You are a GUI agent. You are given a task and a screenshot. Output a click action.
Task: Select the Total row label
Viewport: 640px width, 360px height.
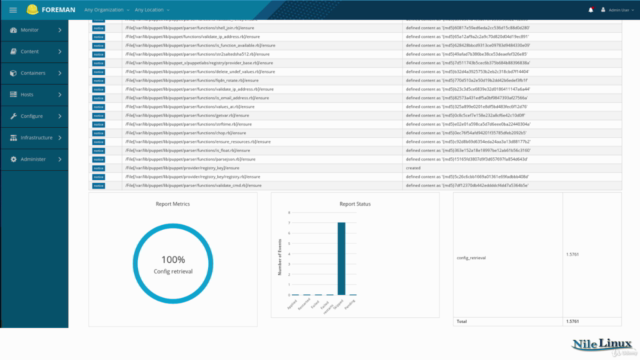[x=462, y=322]
